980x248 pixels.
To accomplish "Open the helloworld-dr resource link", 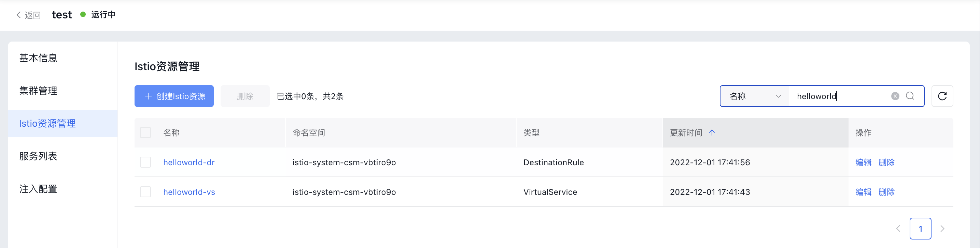I will click(189, 162).
